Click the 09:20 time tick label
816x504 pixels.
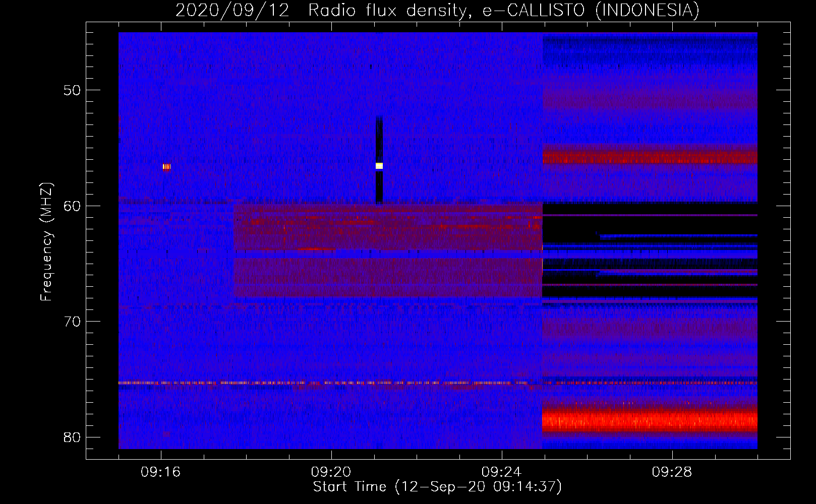tap(331, 472)
